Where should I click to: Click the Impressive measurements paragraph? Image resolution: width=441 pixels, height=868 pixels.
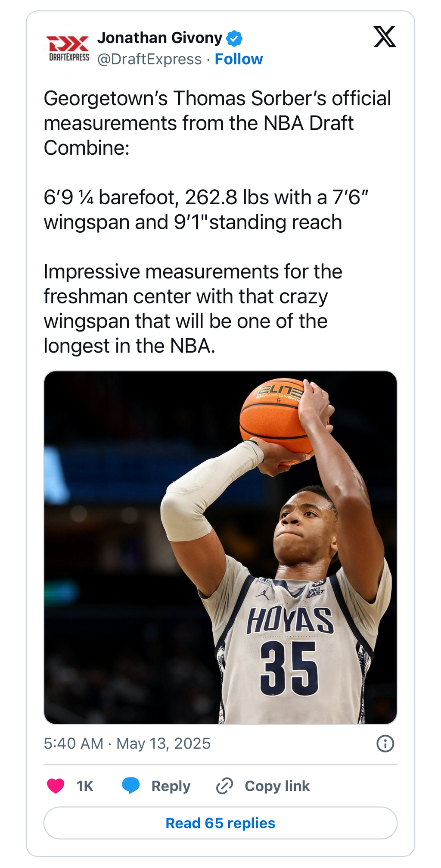pyautogui.click(x=193, y=309)
